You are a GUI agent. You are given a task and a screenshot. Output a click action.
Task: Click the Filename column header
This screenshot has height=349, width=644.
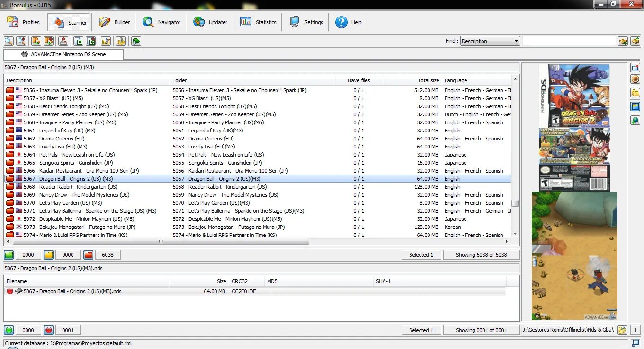pyautogui.click(x=87, y=281)
